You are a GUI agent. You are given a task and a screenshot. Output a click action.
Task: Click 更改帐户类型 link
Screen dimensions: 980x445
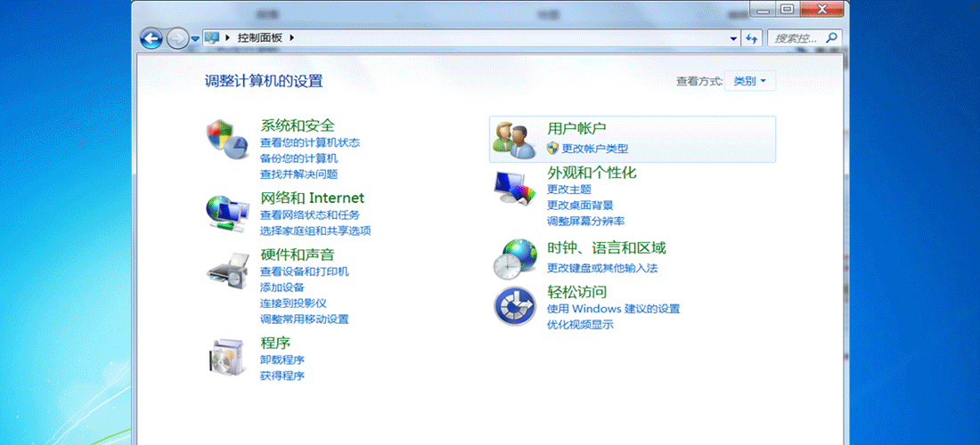pos(595,149)
